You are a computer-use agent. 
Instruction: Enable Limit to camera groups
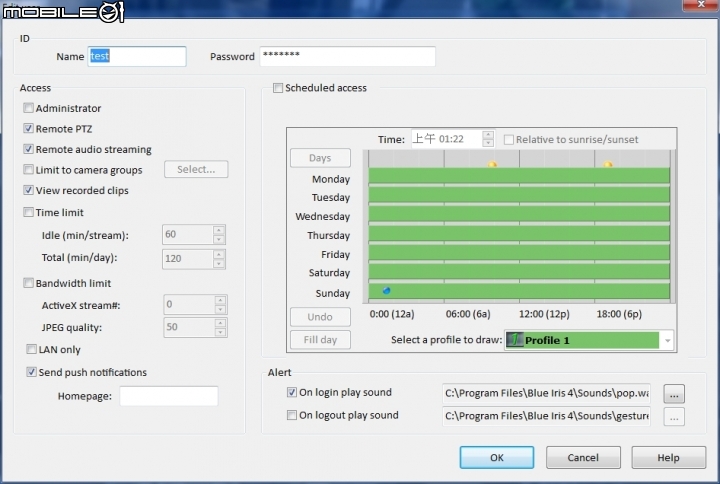[28, 170]
